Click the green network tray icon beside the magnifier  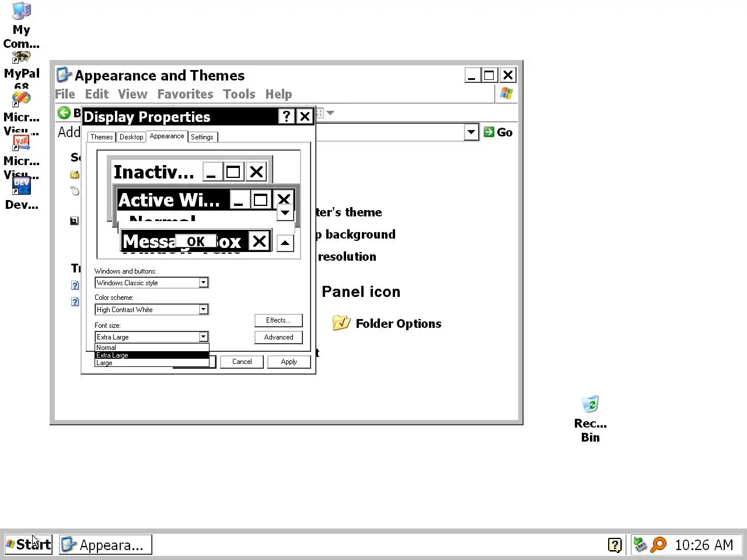640,544
